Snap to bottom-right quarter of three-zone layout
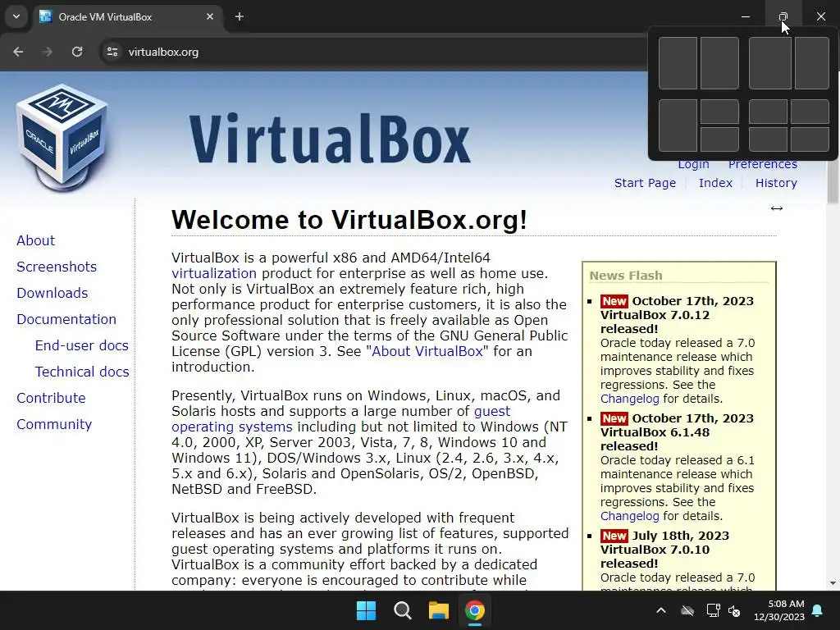This screenshot has width=840, height=630. point(719,139)
